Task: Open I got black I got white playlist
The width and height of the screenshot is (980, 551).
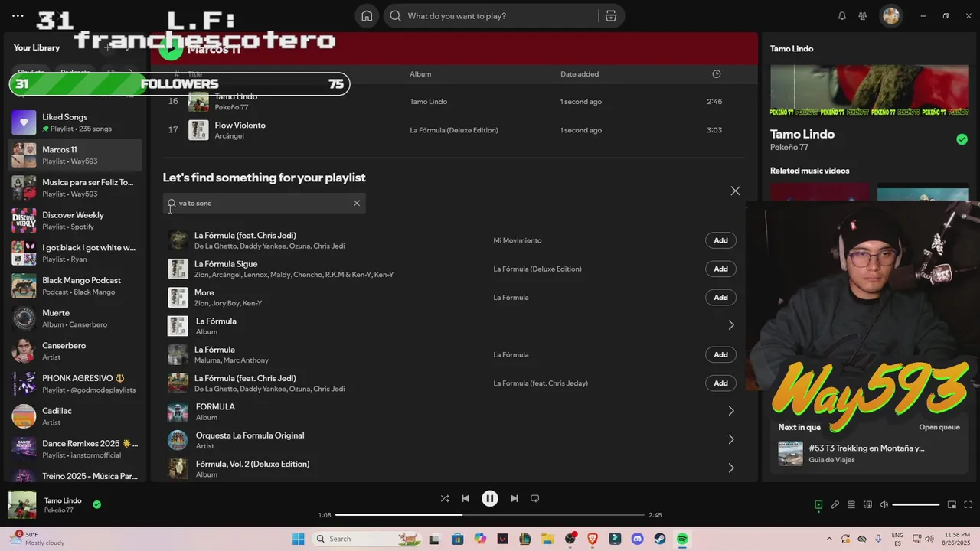Action: tap(75, 253)
